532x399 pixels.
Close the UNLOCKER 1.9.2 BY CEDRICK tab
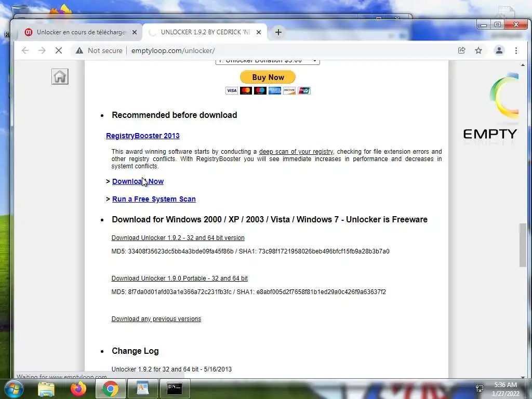(259, 32)
